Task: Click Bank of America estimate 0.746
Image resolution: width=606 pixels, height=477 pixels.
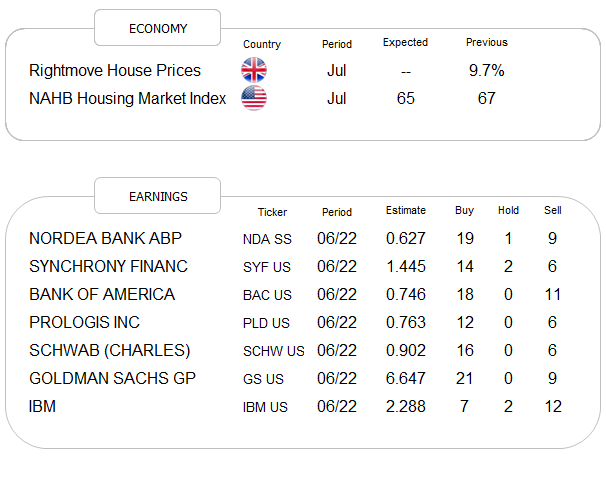Action: pyautogui.click(x=406, y=294)
